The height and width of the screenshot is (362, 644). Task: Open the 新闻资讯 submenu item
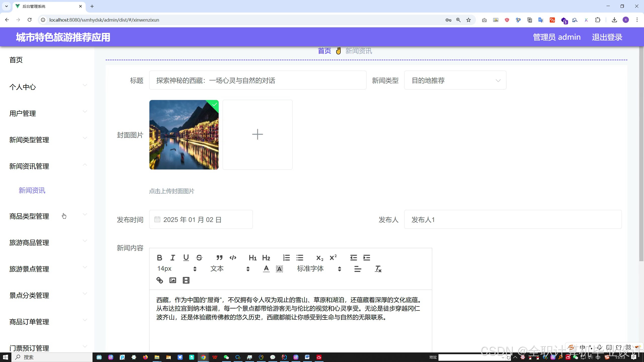pyautogui.click(x=32, y=191)
